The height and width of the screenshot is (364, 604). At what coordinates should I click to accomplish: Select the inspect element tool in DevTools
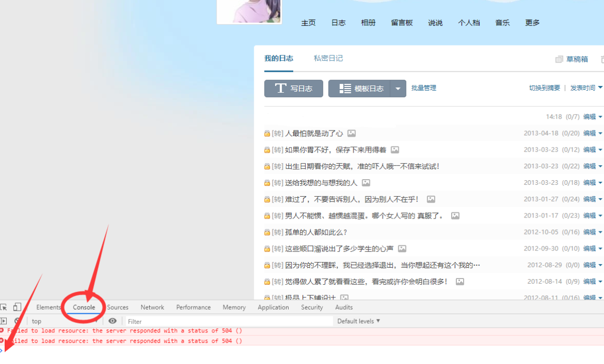pyautogui.click(x=4, y=307)
